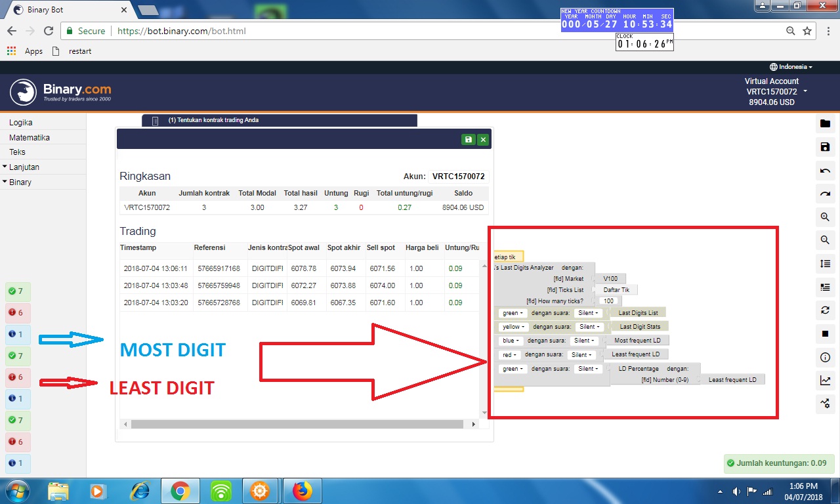Open the Apps bookmarks shortcut
The image size is (840, 504).
pos(25,51)
